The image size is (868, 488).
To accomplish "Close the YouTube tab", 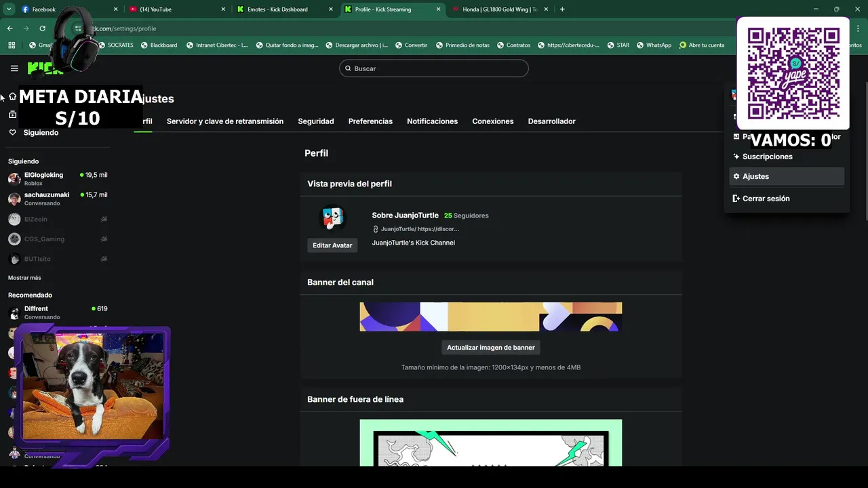I will (x=224, y=9).
